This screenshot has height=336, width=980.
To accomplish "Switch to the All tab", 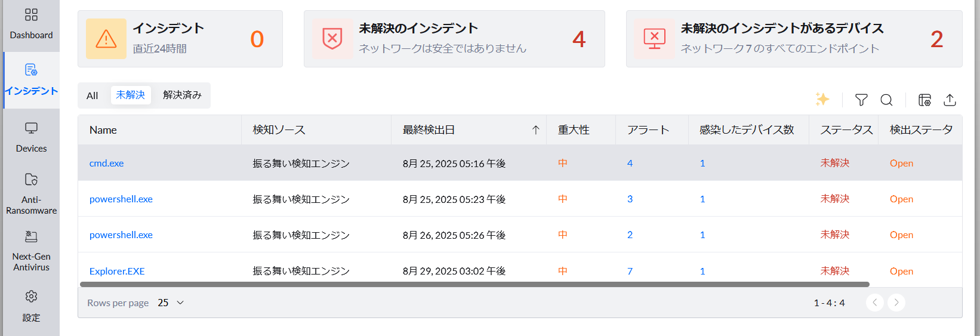I will pyautogui.click(x=92, y=95).
